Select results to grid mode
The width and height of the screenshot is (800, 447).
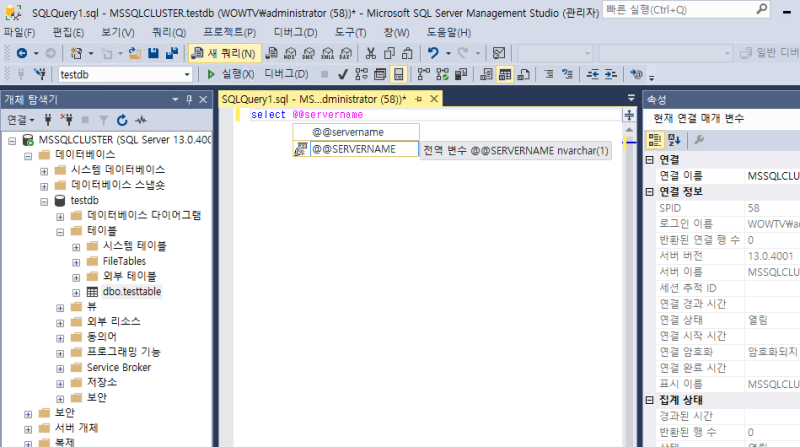point(505,74)
